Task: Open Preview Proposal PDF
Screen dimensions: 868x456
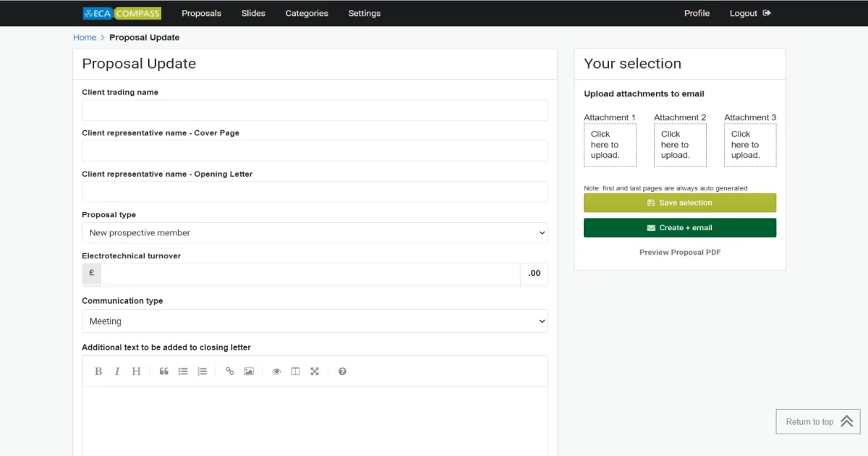Action: pyautogui.click(x=679, y=252)
